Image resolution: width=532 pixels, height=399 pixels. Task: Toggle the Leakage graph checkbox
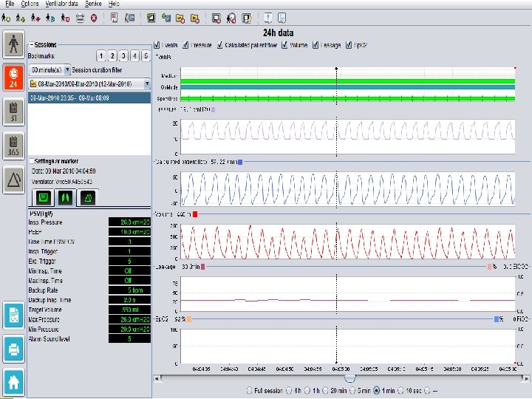(316, 44)
